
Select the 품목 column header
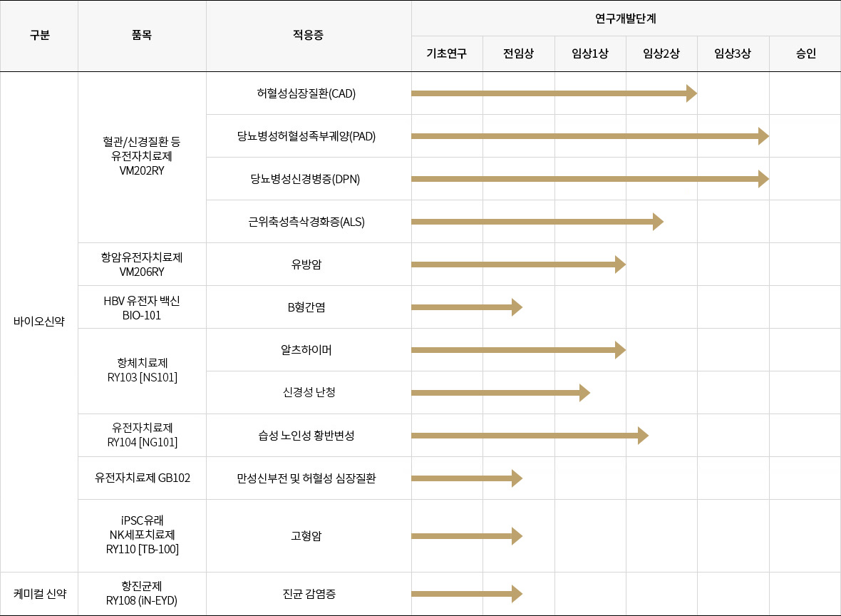[142, 36]
